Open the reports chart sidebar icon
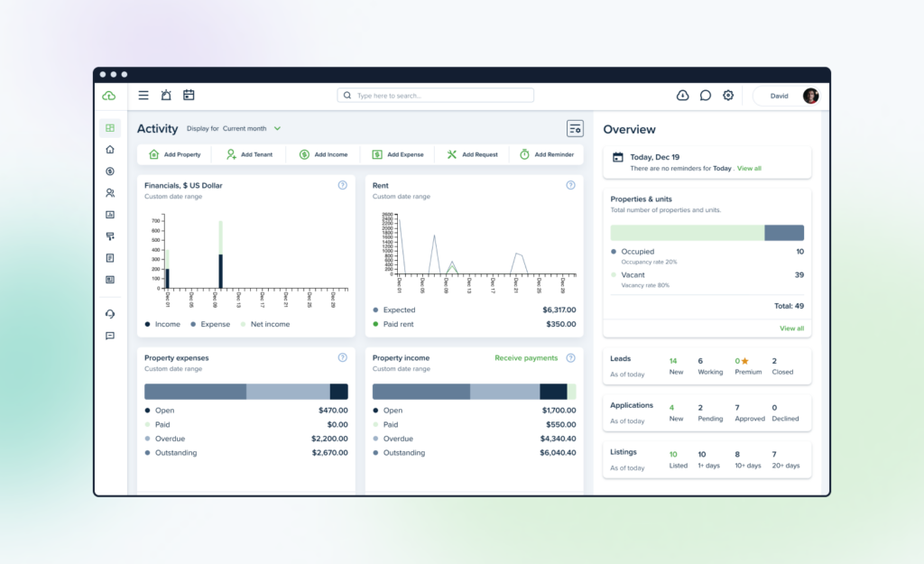 (x=110, y=215)
